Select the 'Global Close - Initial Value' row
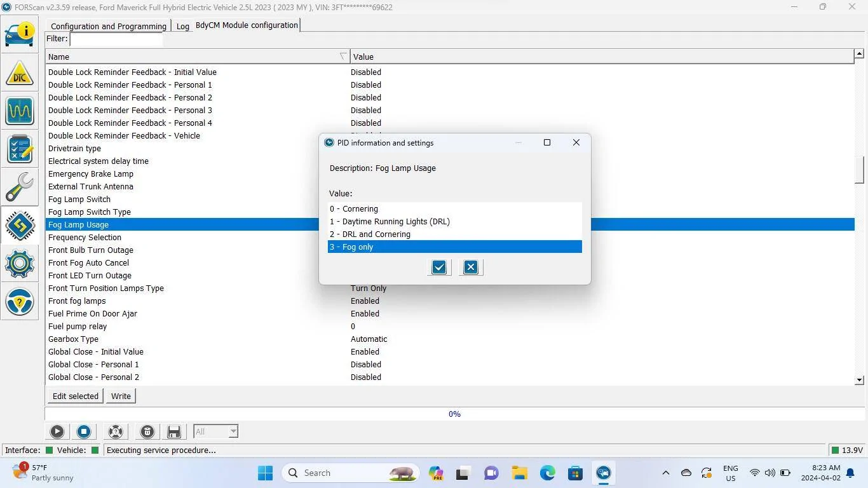868x488 pixels. (x=450, y=351)
